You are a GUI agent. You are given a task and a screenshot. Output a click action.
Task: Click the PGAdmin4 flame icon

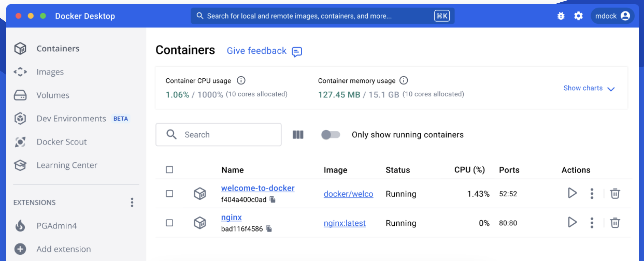point(20,225)
